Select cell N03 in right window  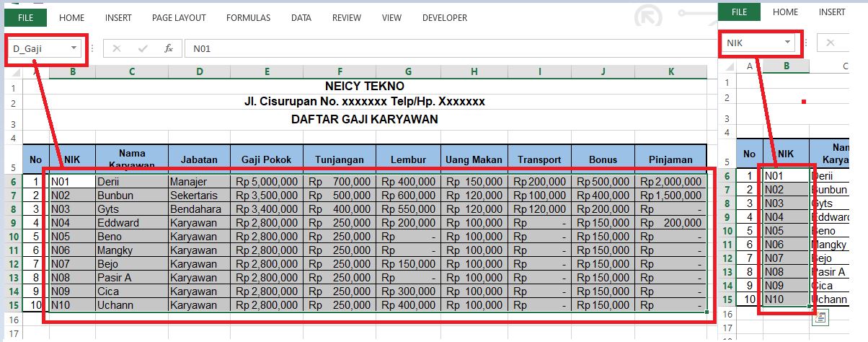point(786,203)
